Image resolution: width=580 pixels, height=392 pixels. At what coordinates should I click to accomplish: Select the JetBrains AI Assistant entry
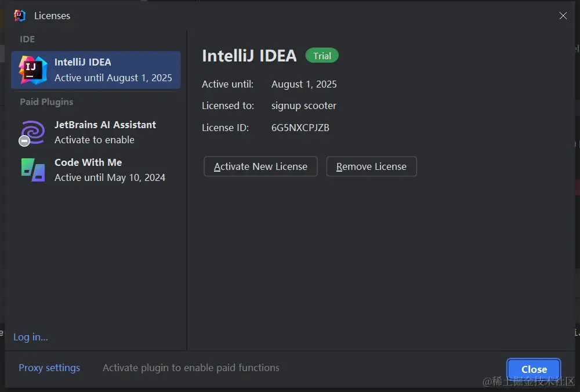(x=105, y=132)
